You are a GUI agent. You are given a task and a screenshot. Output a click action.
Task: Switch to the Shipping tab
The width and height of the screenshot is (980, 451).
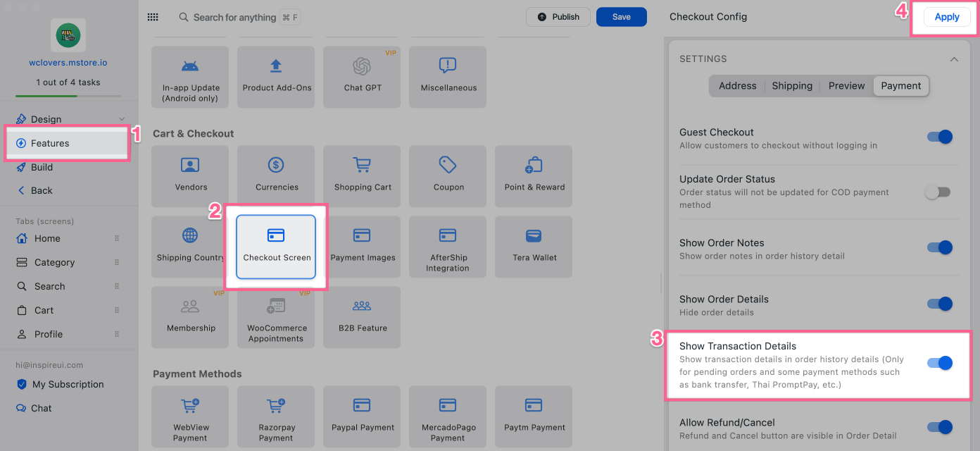(791, 86)
